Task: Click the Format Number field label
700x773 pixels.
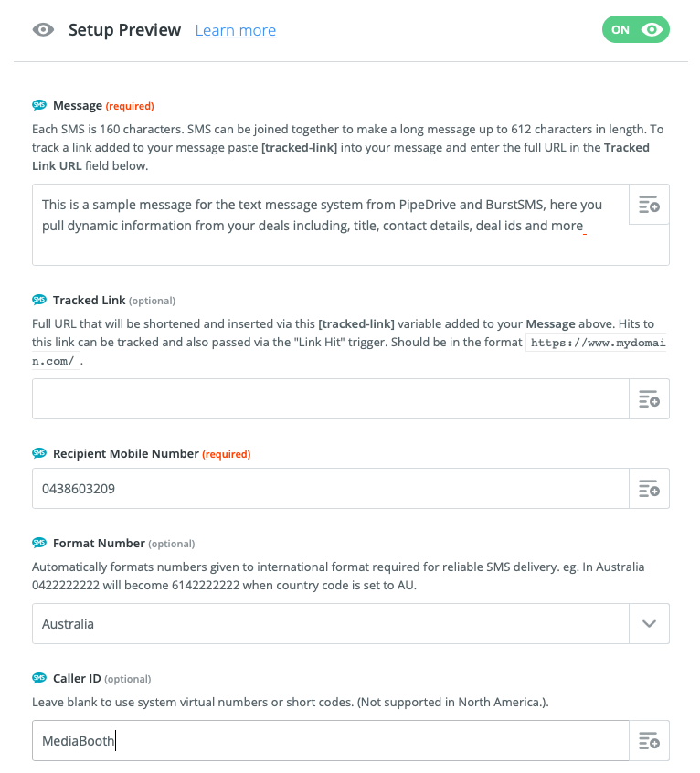Action: click(x=98, y=543)
